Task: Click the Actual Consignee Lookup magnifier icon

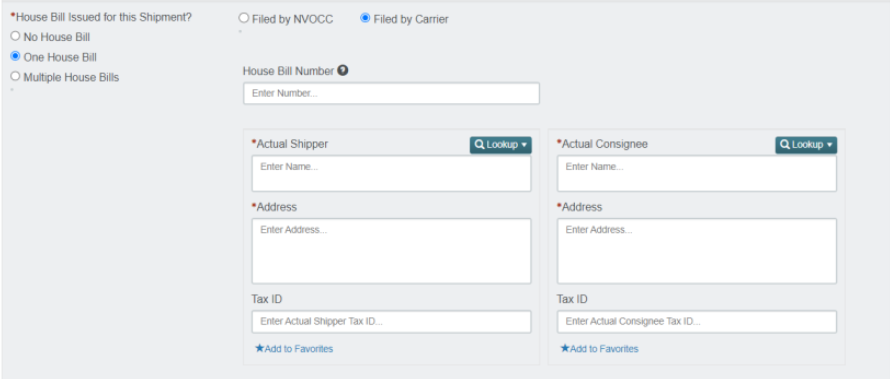Action: (x=786, y=145)
